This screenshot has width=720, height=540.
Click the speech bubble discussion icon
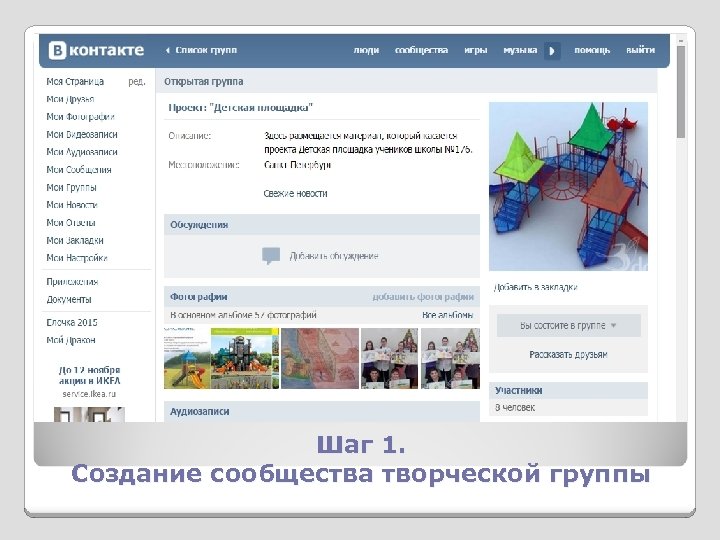(271, 256)
